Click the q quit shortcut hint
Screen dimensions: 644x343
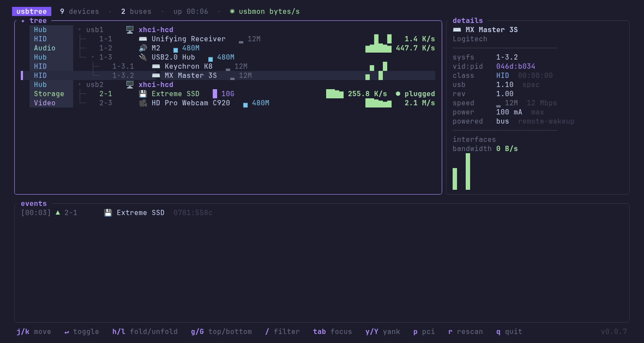pyautogui.click(x=509, y=331)
